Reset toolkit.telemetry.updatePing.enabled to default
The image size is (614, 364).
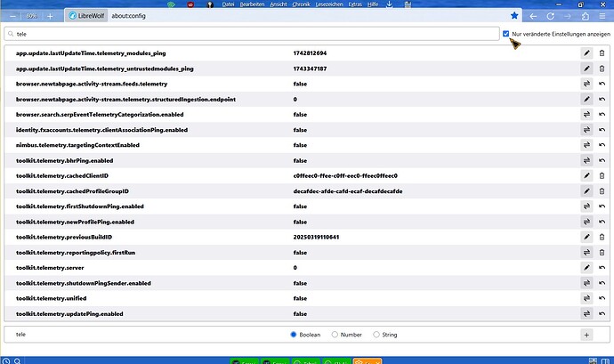point(602,314)
